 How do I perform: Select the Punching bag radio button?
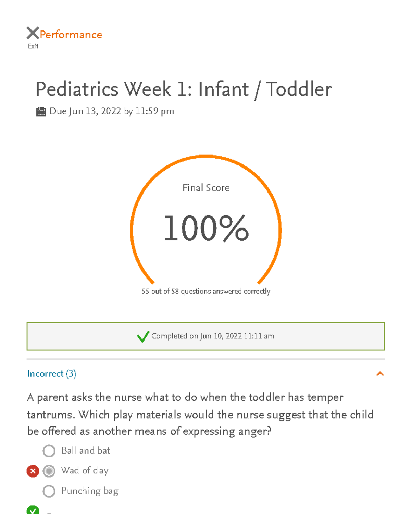(x=49, y=491)
